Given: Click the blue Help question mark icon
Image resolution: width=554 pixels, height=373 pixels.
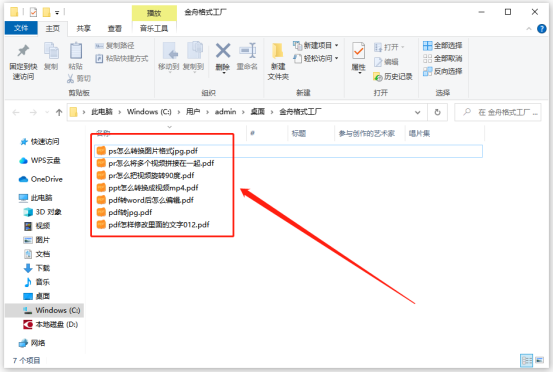Looking at the screenshot, I should [541, 29].
